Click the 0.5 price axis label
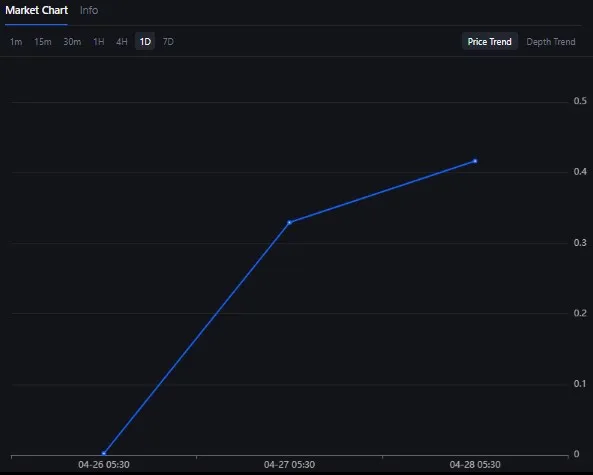Viewport: 593px width, 475px height. [x=580, y=101]
